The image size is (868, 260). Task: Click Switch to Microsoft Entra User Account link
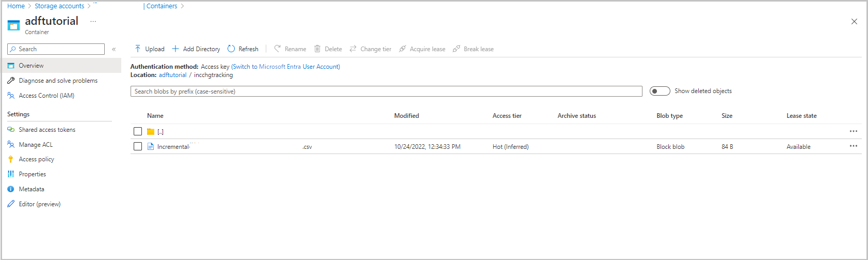(x=285, y=67)
